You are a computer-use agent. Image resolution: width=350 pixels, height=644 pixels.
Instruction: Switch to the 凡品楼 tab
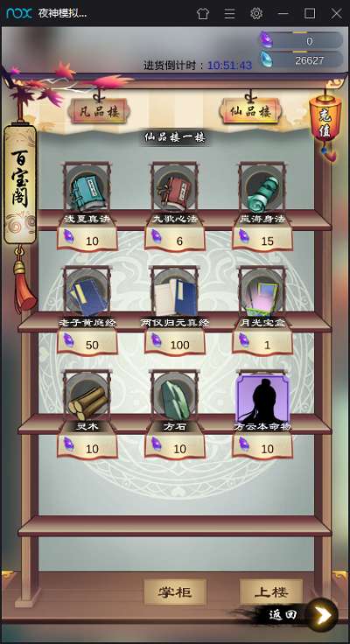pyautogui.click(x=99, y=111)
